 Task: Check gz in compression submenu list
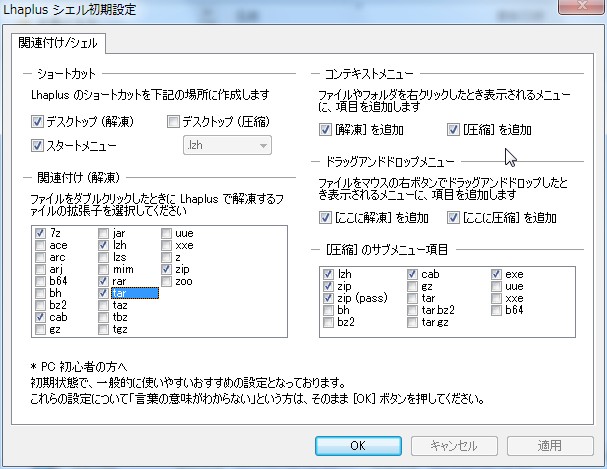[x=412, y=286]
